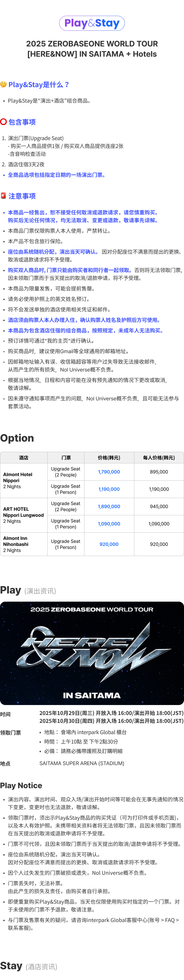Click the red siren icon beside 注意事项

[3, 195]
